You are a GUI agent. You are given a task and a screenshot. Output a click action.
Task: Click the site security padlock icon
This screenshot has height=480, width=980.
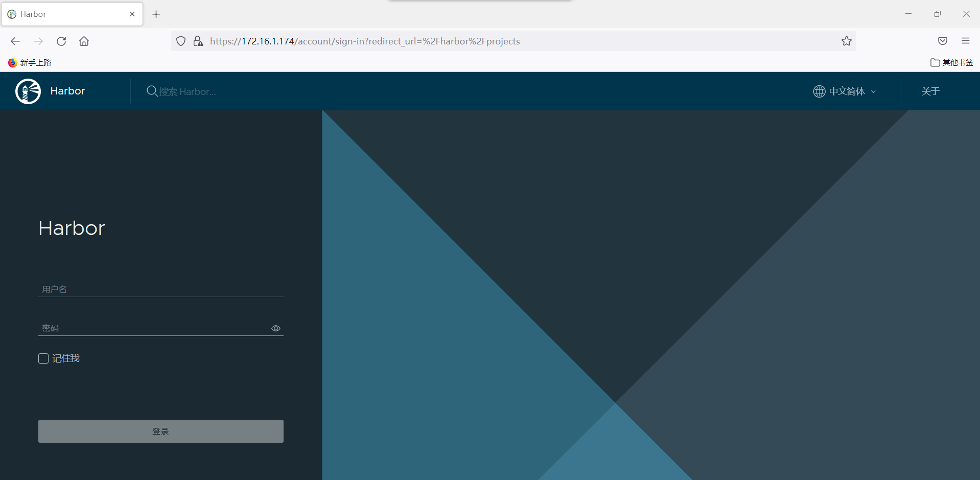198,41
